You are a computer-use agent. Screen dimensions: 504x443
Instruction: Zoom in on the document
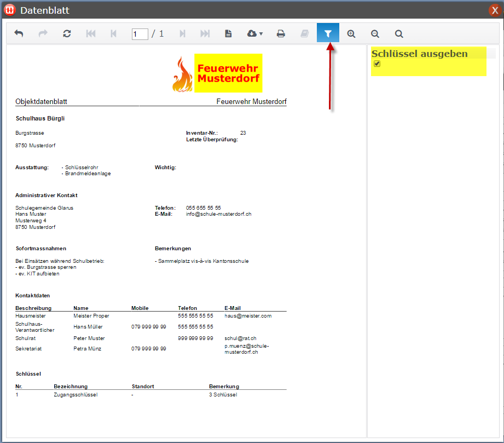(x=351, y=33)
